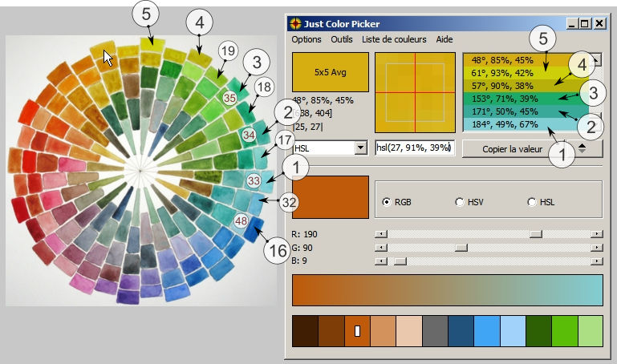Pick the darkest brown palette swatch
The height and width of the screenshot is (364, 617).
coord(306,331)
